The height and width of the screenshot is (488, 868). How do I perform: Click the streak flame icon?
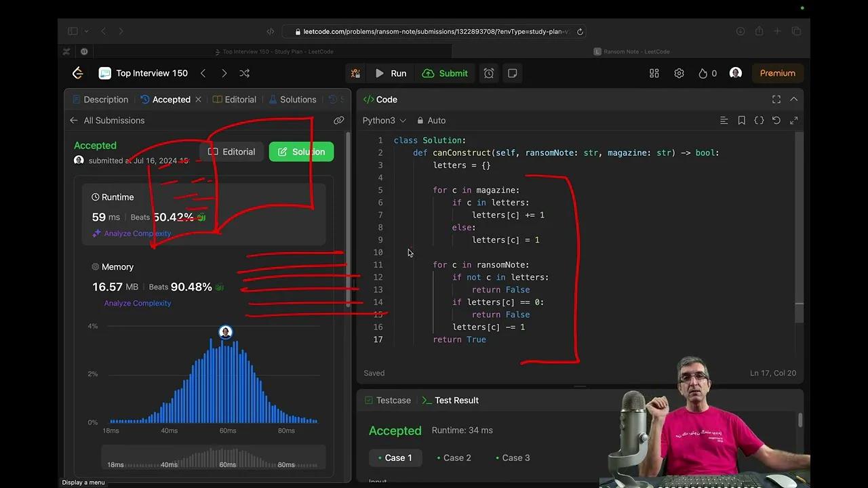pos(703,73)
